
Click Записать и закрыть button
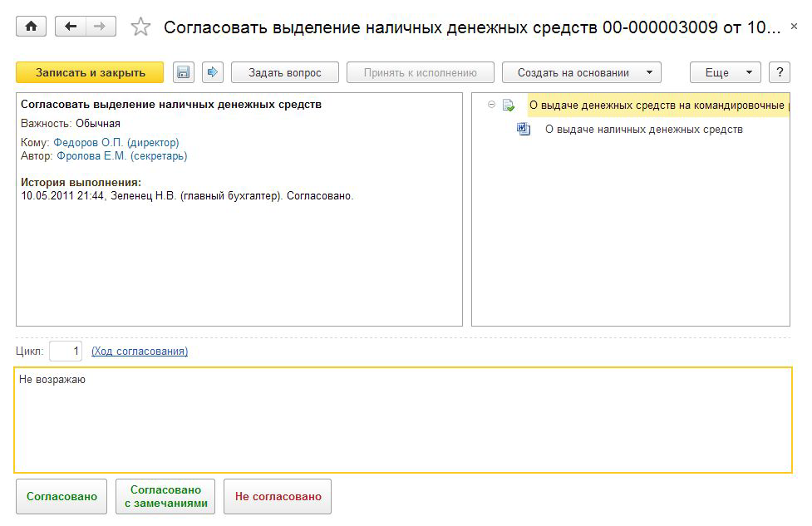tap(90, 72)
